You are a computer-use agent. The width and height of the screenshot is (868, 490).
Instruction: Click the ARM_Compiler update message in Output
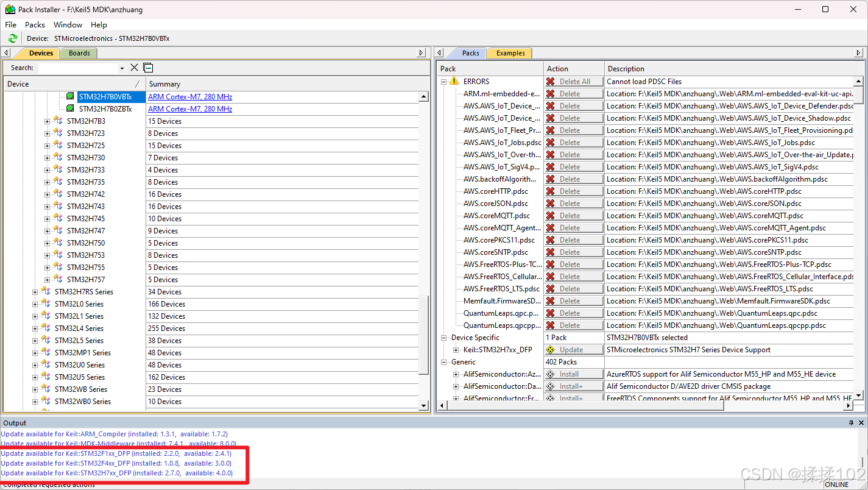click(x=114, y=434)
